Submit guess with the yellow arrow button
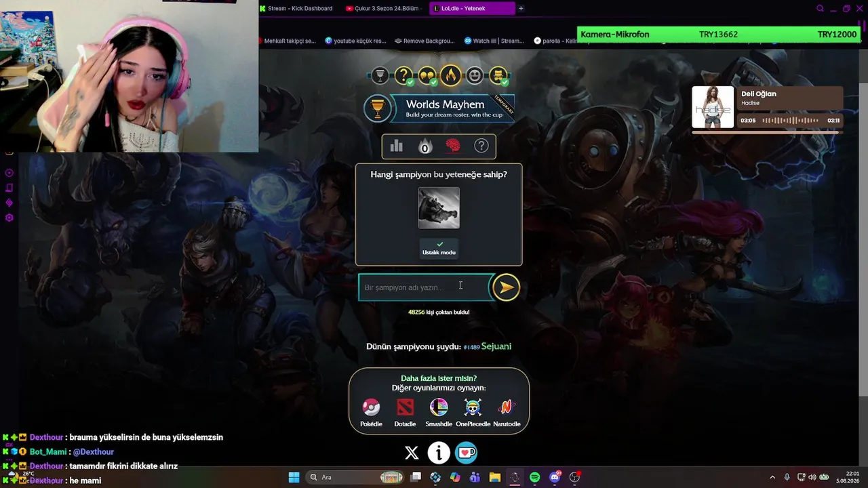The height and width of the screenshot is (488, 868). point(506,287)
